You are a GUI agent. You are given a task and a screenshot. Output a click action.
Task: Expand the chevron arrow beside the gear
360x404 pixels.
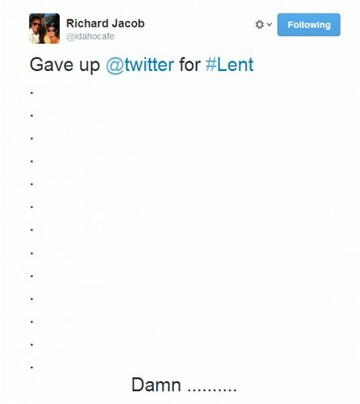(x=269, y=25)
